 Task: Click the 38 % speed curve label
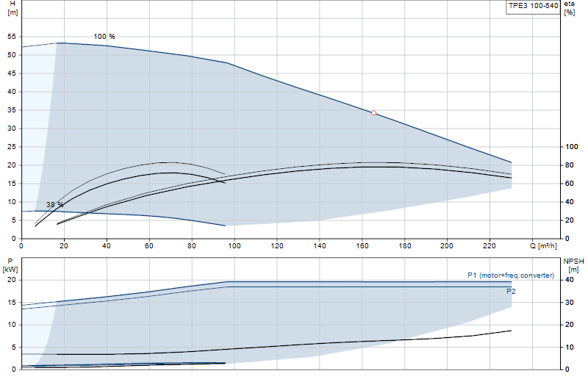point(54,205)
